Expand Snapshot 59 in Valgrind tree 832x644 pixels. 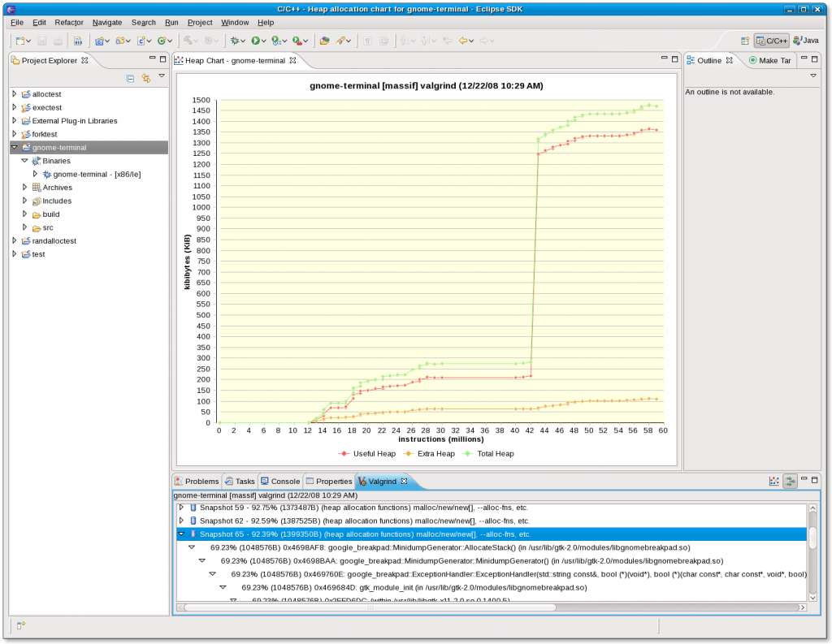tap(181, 508)
